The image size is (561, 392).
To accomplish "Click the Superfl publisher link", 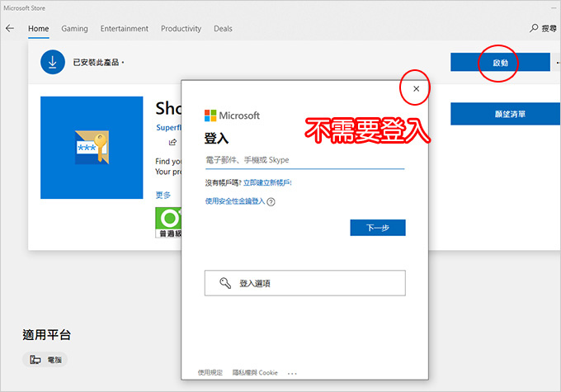I will tap(168, 127).
